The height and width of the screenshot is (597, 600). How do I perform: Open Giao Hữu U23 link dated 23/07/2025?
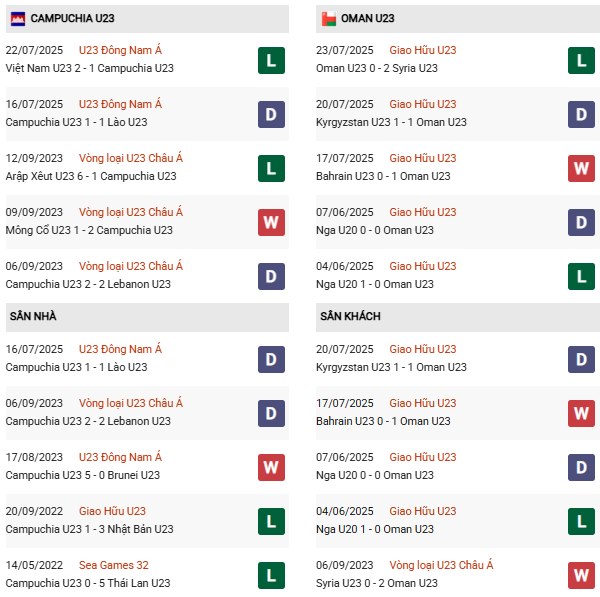point(423,50)
